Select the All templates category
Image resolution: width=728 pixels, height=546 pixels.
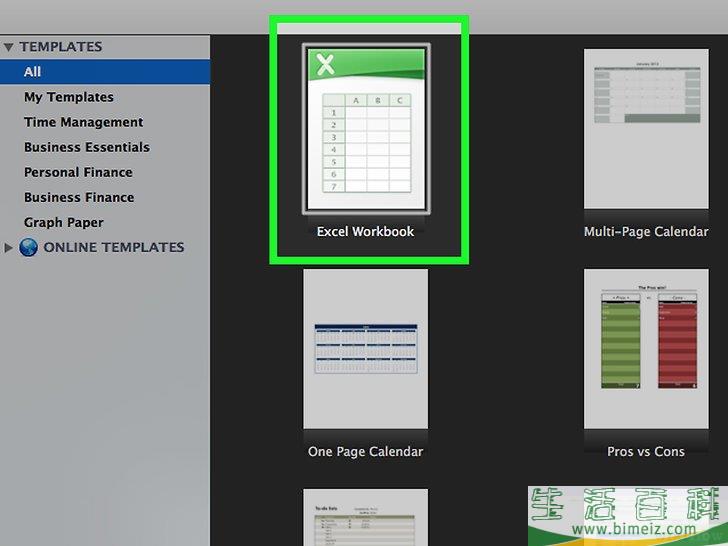click(x=105, y=72)
